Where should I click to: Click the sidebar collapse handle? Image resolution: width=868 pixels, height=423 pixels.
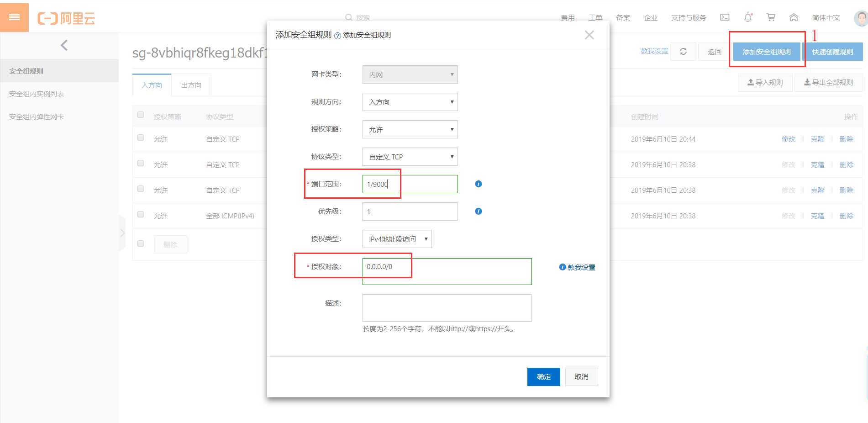point(122,233)
